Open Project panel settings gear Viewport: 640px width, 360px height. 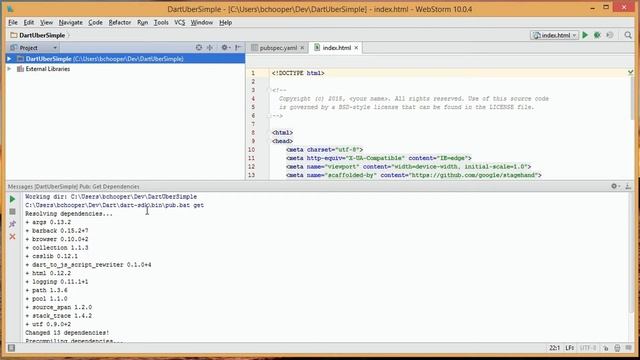[225, 48]
